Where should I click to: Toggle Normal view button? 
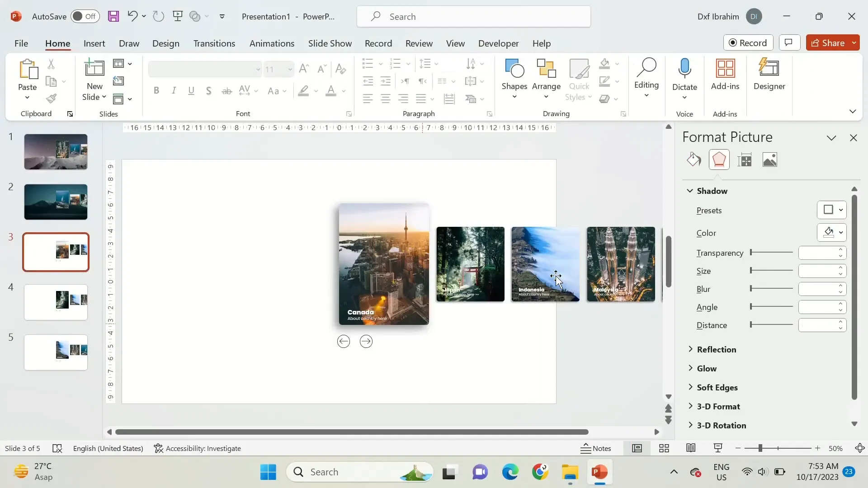(x=637, y=448)
